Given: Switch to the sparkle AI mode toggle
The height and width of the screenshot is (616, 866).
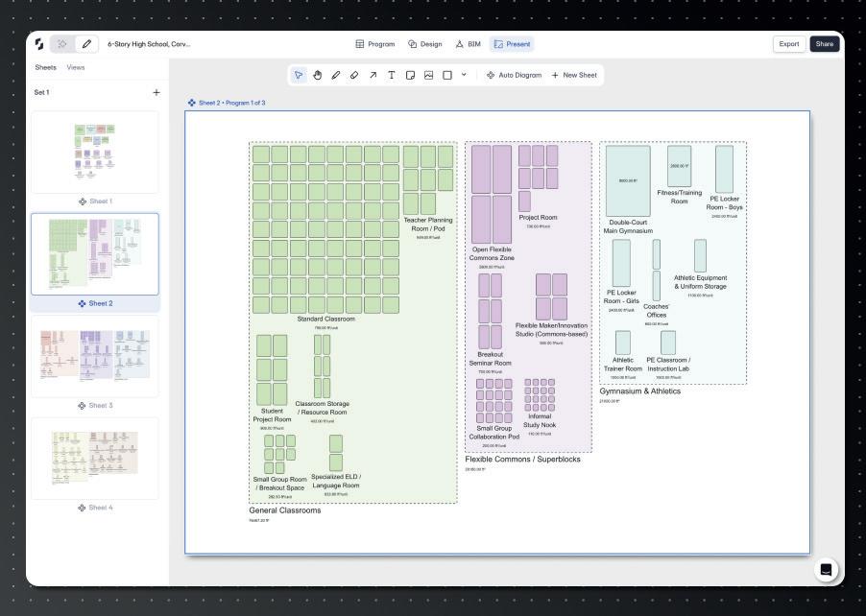Looking at the screenshot, I should (62, 44).
